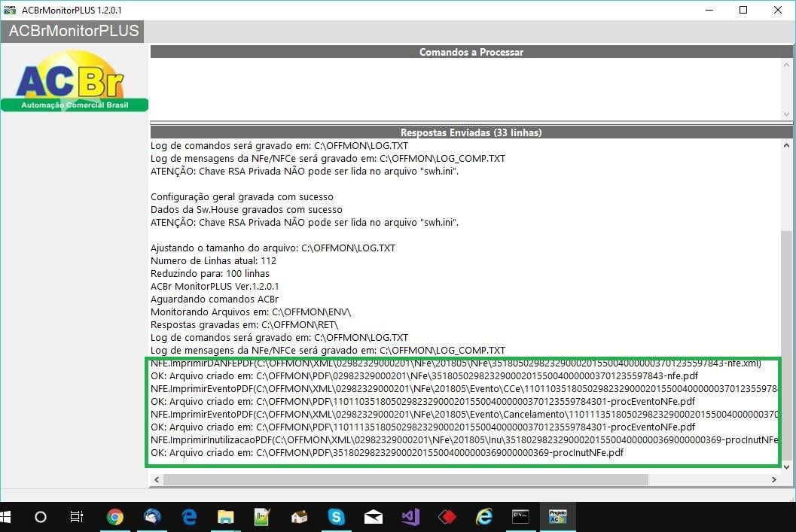Switch to Google Chrome in taskbar

(x=115, y=517)
